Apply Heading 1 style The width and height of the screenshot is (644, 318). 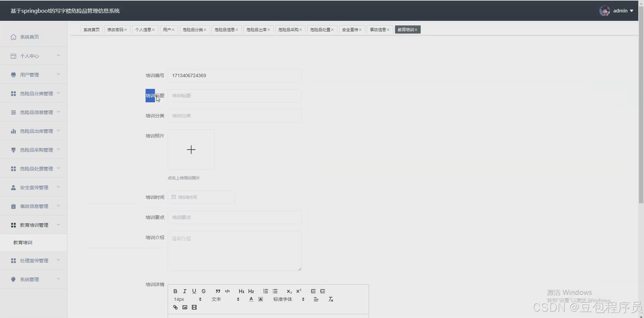(241, 291)
